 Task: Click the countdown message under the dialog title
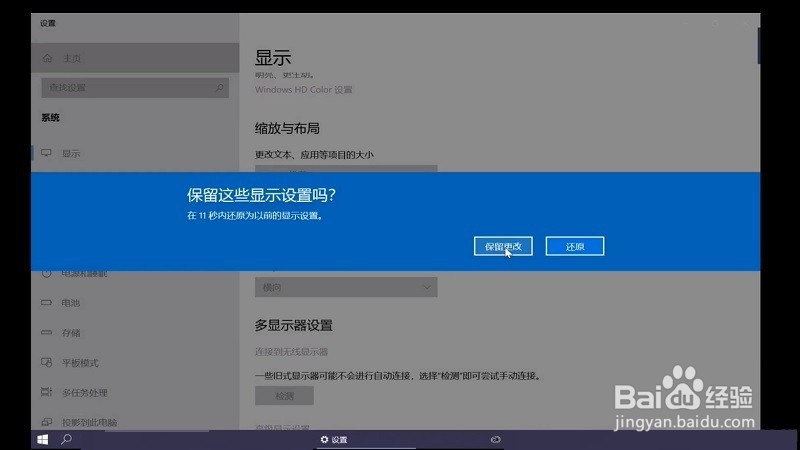(255, 216)
